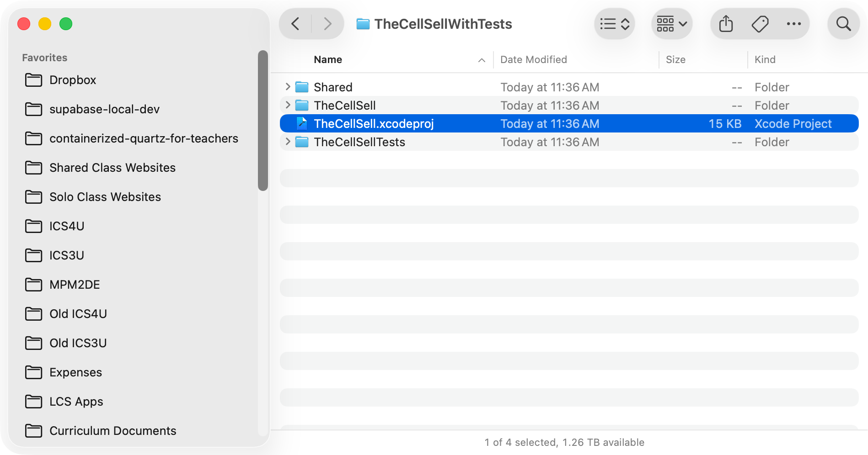Click the Tags icon in toolbar
Viewport: 868px width, 455px height.
point(760,24)
